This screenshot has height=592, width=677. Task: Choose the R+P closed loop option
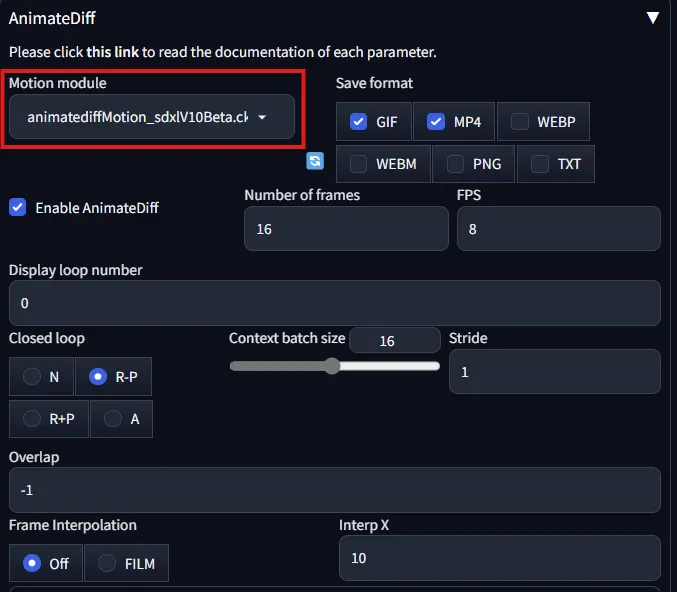(x=33, y=419)
